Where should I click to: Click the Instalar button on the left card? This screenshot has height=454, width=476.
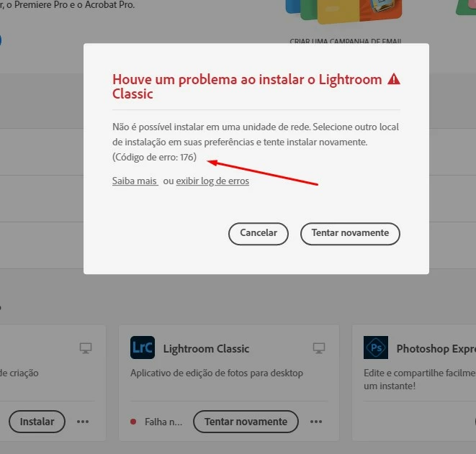pyautogui.click(x=37, y=422)
